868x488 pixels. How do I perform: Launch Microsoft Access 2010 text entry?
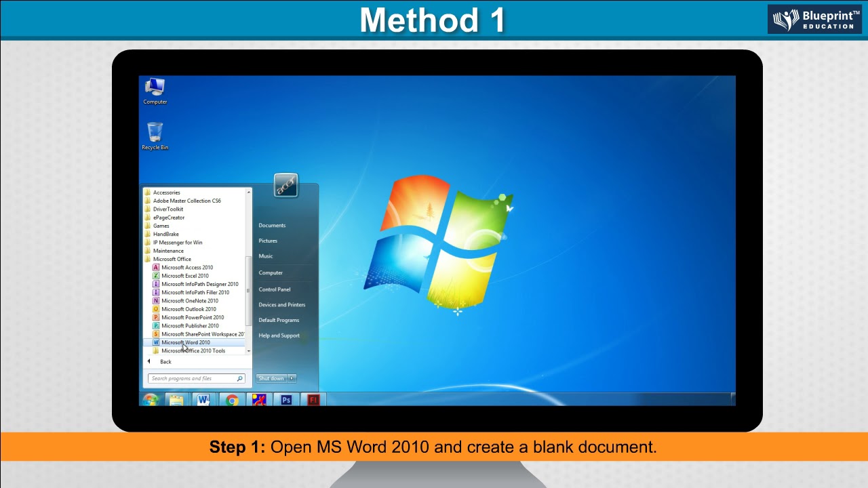tap(187, 268)
